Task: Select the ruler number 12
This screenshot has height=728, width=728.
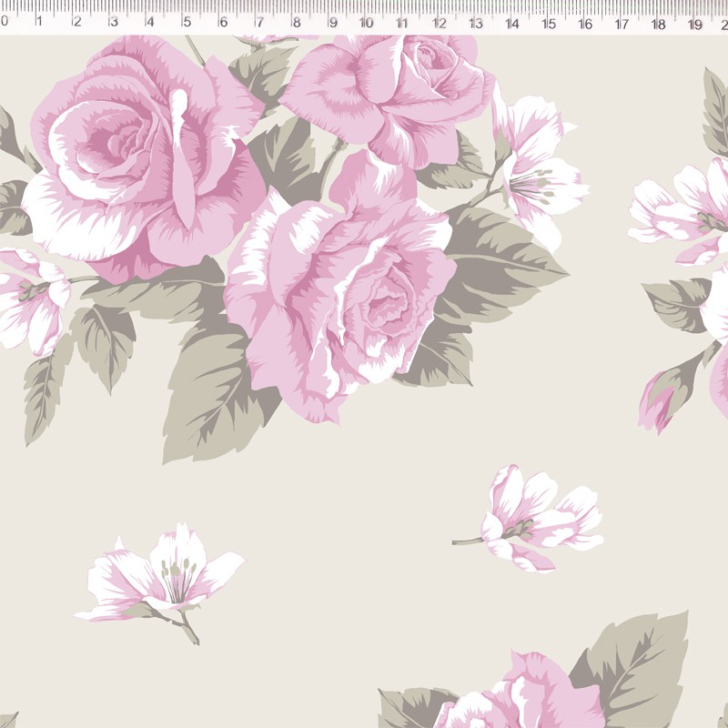Action: click(440, 22)
